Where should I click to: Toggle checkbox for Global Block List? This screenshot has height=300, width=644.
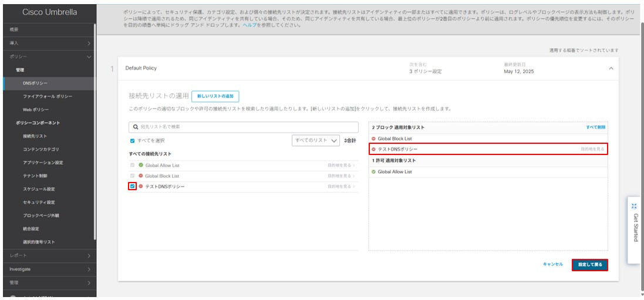pyautogui.click(x=132, y=176)
